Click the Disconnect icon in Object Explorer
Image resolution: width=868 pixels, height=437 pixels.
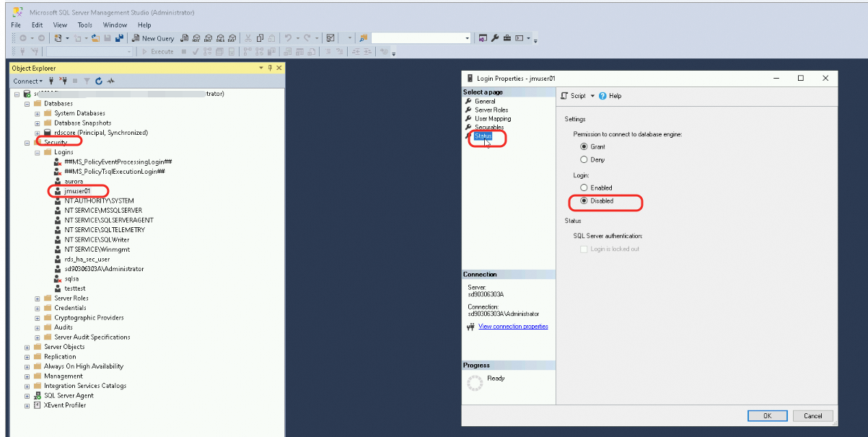click(x=63, y=81)
